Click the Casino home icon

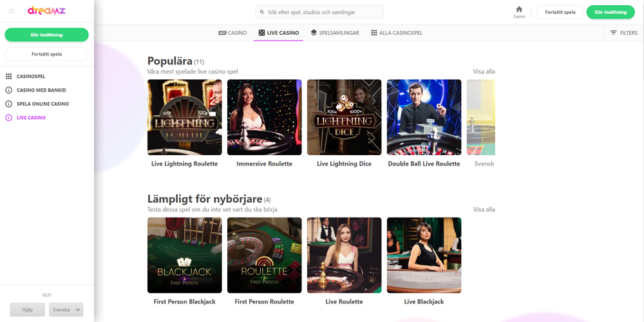point(519,10)
